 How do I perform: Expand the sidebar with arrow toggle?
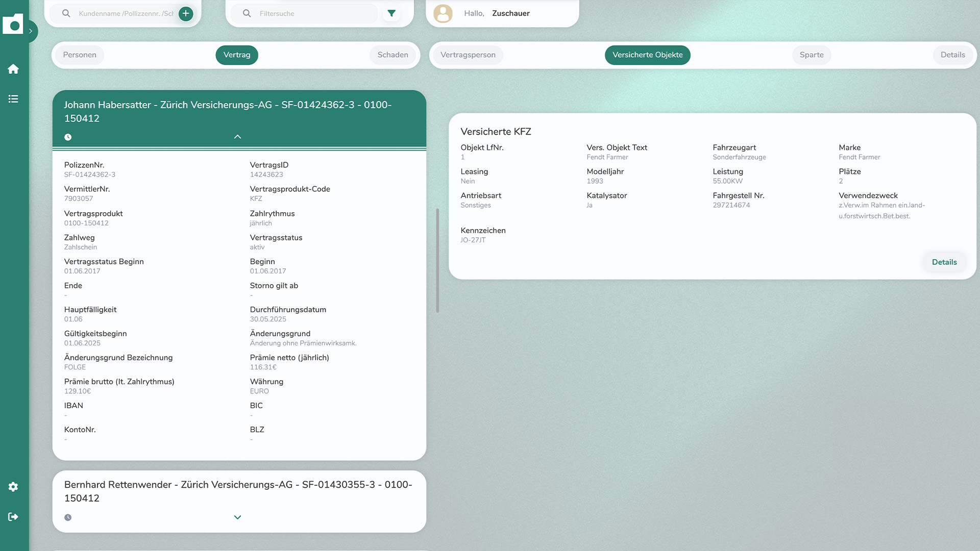[x=31, y=31]
